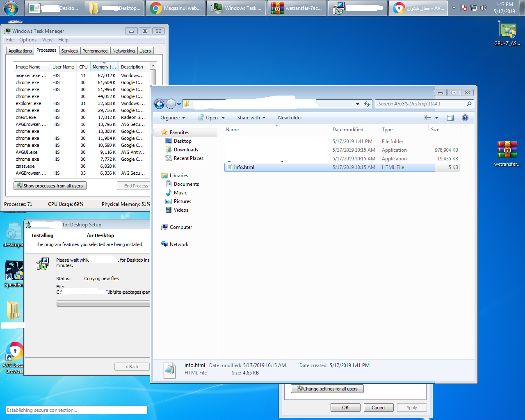
Task: Click the OK button in dialog
Action: 345,408
